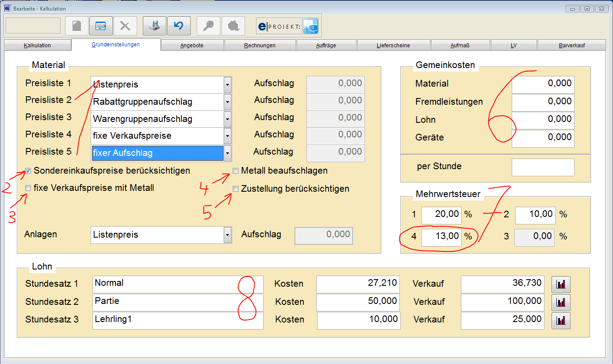
Task: Click the piggy bank toolbar icon
Action: click(233, 26)
